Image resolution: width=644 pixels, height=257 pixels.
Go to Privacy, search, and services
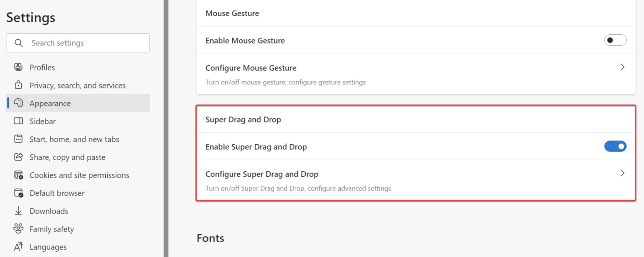pyautogui.click(x=77, y=85)
